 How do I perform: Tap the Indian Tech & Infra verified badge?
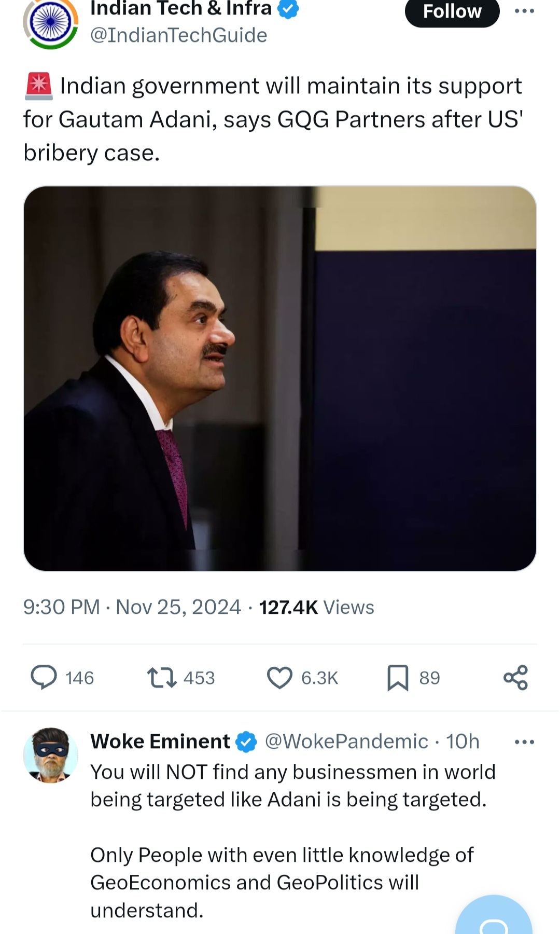tap(288, 9)
